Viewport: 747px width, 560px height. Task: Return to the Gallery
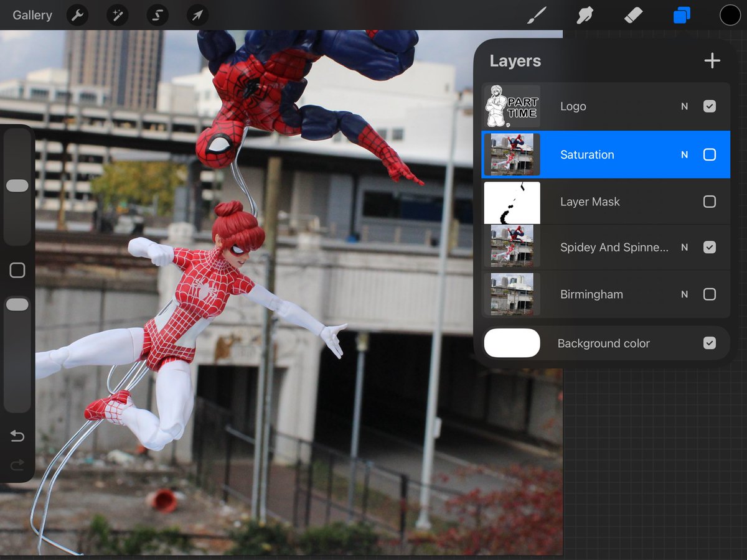pyautogui.click(x=32, y=15)
